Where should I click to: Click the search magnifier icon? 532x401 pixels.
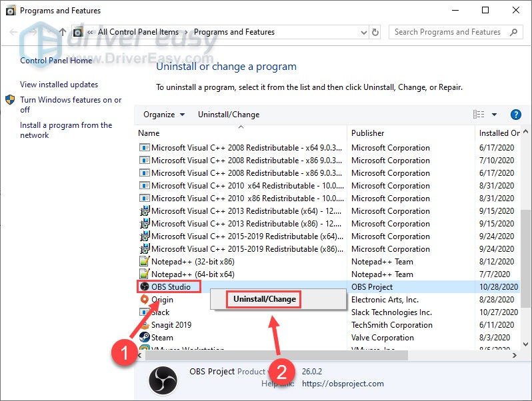(x=514, y=32)
